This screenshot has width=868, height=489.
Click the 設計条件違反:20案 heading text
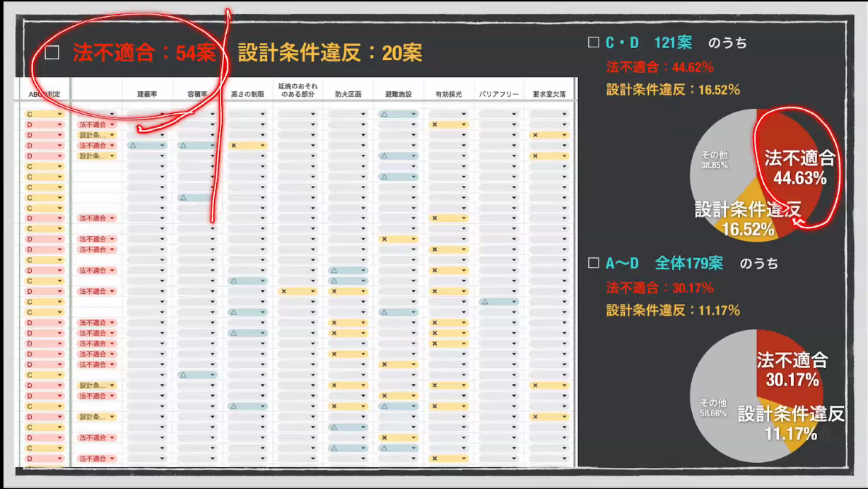coord(330,54)
